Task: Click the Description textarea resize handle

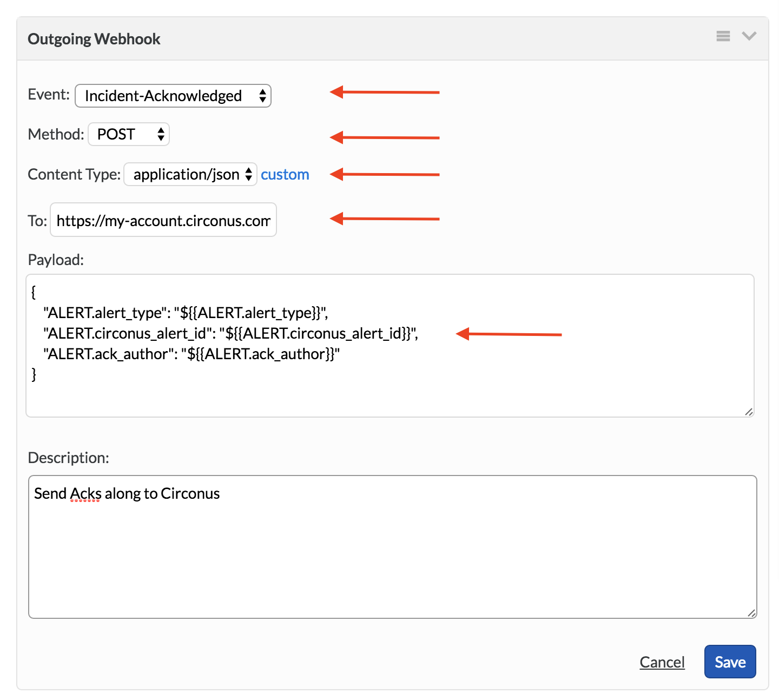Action: (752, 613)
